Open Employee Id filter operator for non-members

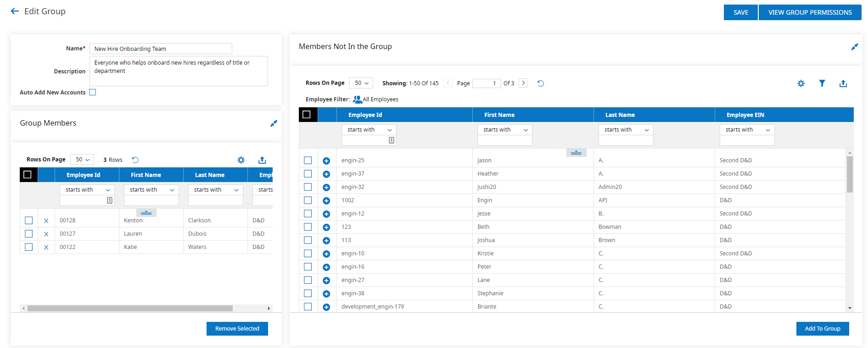pyautogui.click(x=369, y=130)
